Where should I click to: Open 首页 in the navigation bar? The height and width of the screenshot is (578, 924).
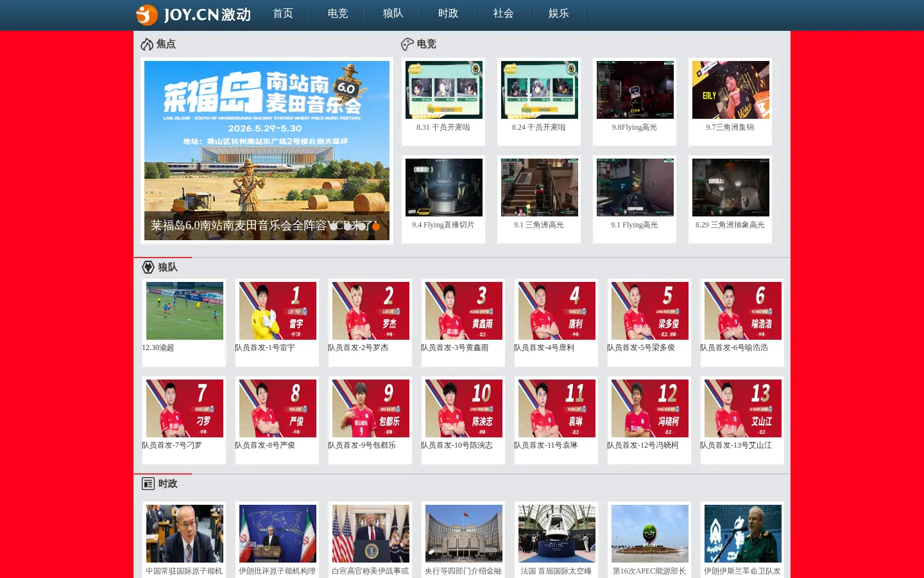(283, 13)
